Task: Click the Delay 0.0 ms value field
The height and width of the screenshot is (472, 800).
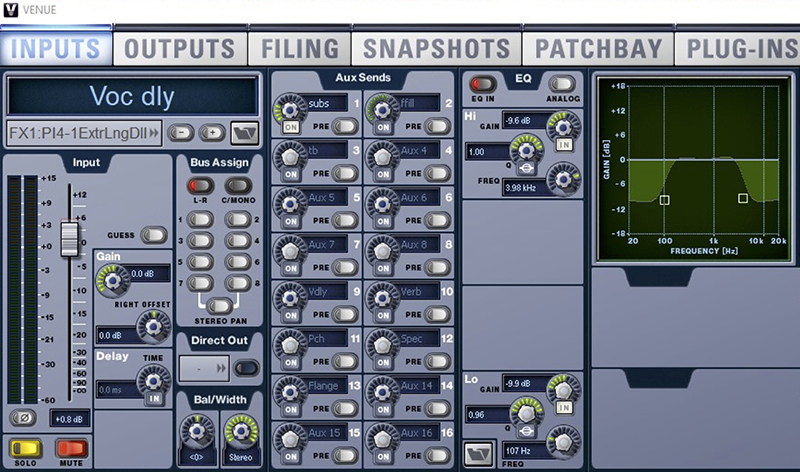Action: coord(117,390)
